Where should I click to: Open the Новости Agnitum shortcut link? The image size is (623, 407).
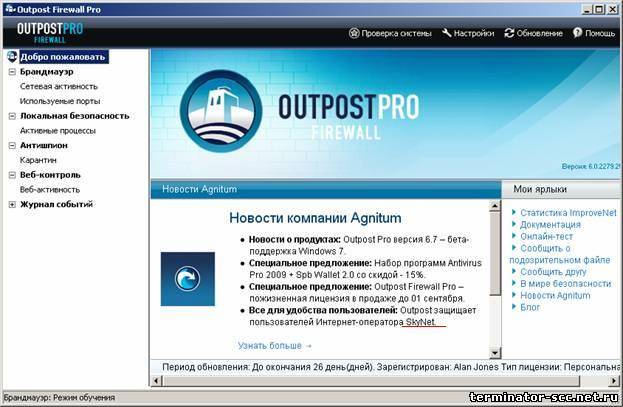point(555,296)
